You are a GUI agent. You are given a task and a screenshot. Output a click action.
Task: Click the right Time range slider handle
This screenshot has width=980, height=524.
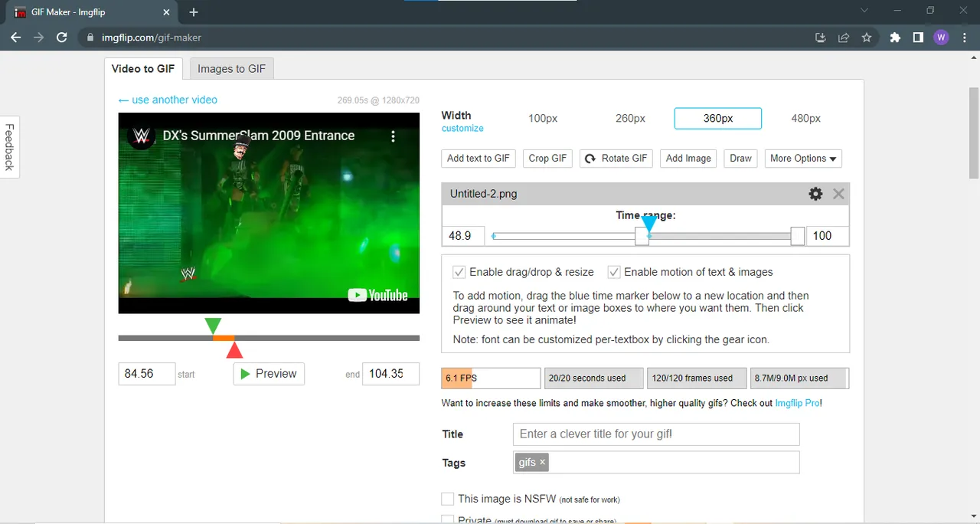click(x=798, y=236)
